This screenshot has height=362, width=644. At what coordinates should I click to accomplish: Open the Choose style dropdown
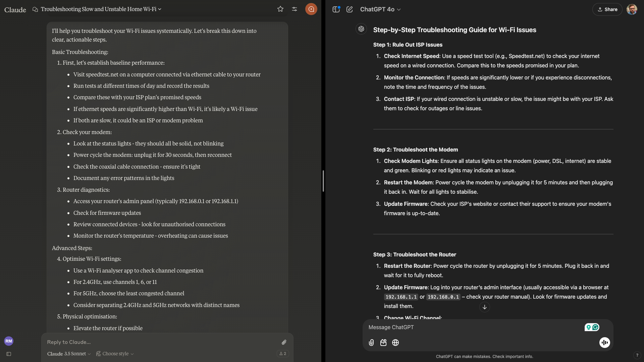point(115,354)
